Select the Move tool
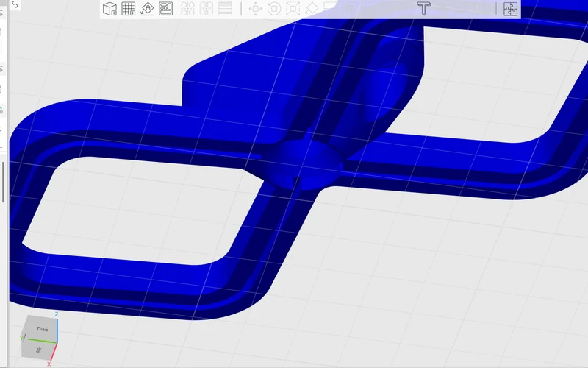 [x=255, y=9]
